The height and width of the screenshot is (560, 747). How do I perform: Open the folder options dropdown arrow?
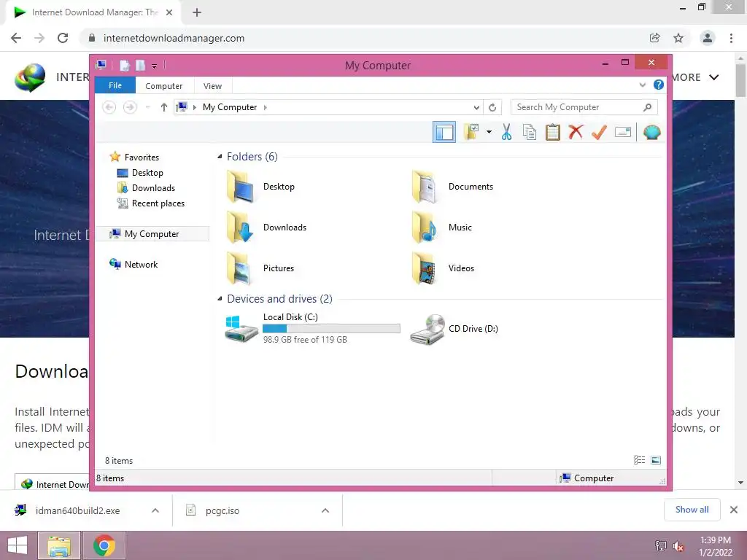pyautogui.click(x=489, y=132)
